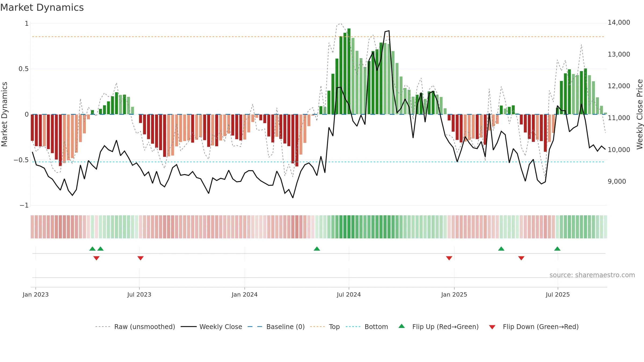Toggle the Flip Down (Green→Red) legend entry
644x362 pixels.
[x=533, y=327]
